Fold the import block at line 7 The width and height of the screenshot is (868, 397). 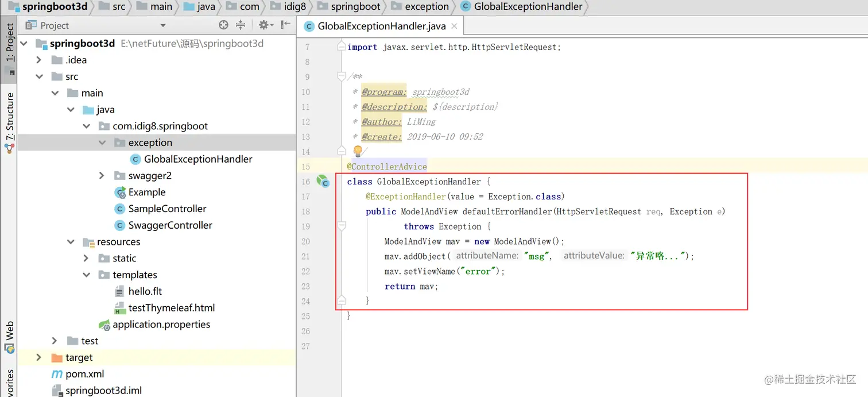point(342,47)
